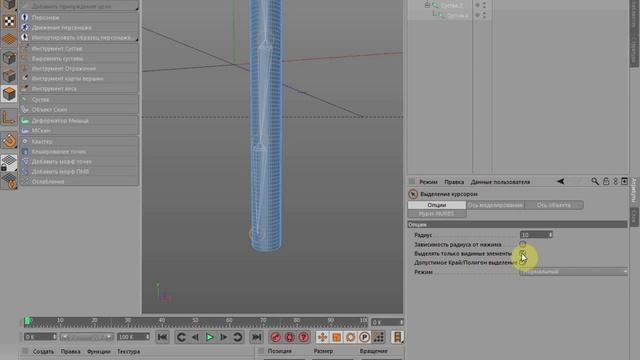Screen dimensions: 640x360
Task: Open the Функции menu in material manager
Action: [x=98, y=351]
